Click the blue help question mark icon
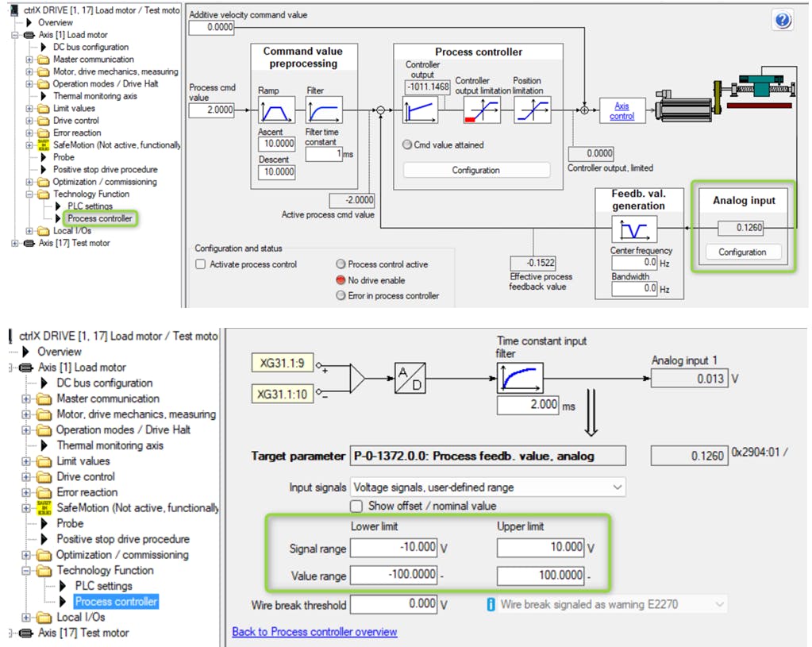812x647 pixels. tap(783, 21)
